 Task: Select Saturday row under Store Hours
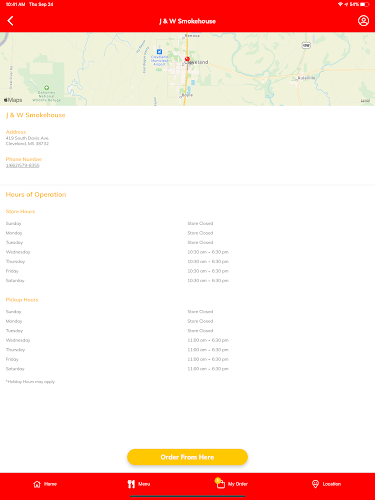tap(187, 281)
